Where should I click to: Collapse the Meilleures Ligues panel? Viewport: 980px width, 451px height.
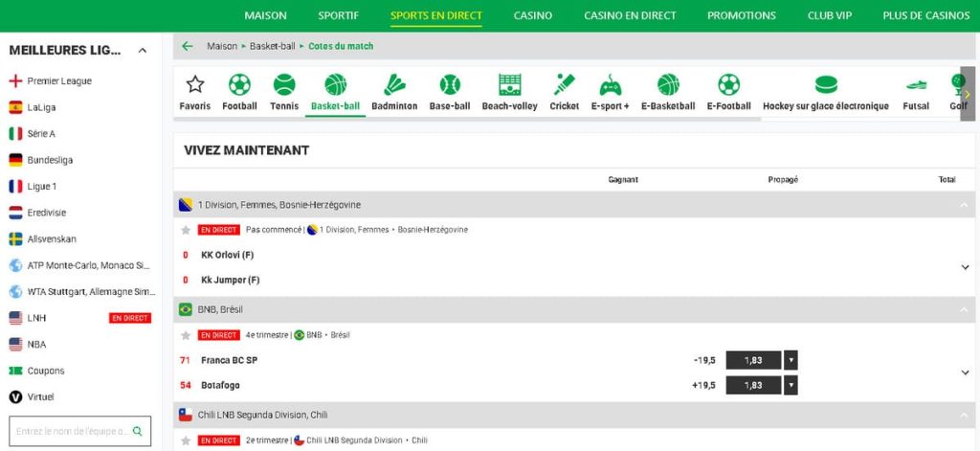coord(142,51)
